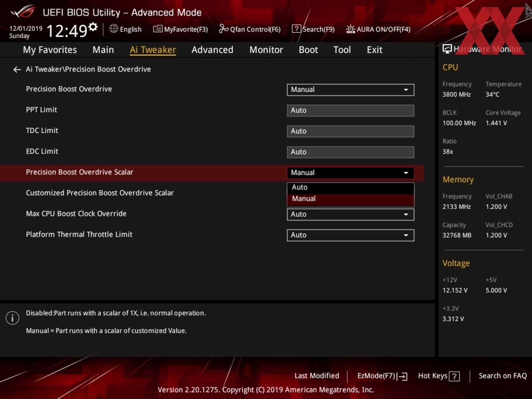Choose Auto in the open scalar list
Image resolution: width=532 pixels, height=399 pixels.
pos(350,187)
